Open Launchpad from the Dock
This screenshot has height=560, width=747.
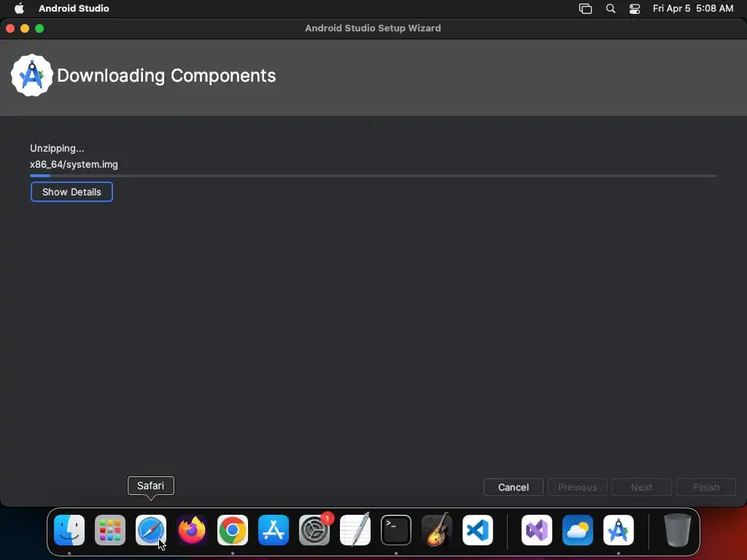(110, 530)
